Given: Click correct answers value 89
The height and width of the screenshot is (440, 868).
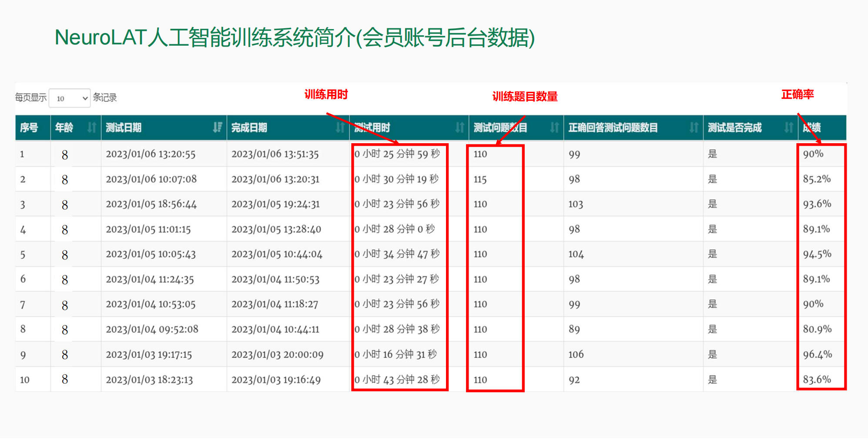Looking at the screenshot, I should [574, 329].
